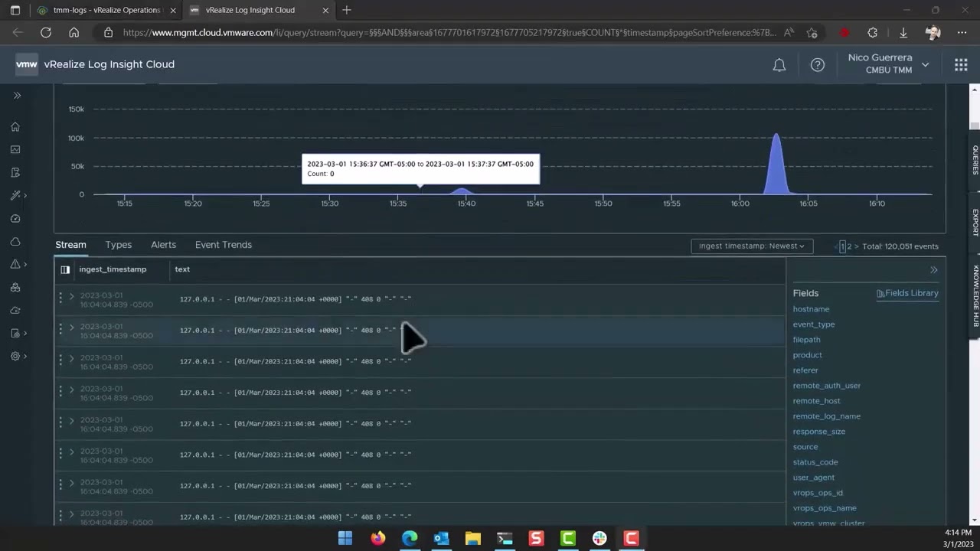
Task: Click the notifications bell icon
Action: (779, 65)
